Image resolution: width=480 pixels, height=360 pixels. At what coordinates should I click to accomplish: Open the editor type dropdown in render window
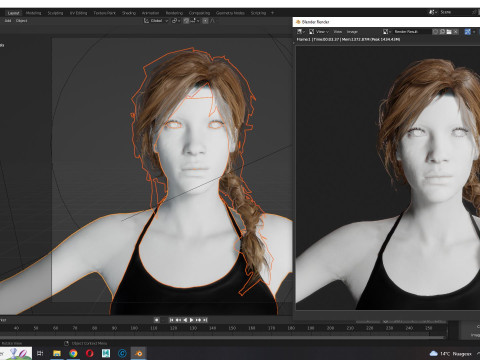click(300, 32)
